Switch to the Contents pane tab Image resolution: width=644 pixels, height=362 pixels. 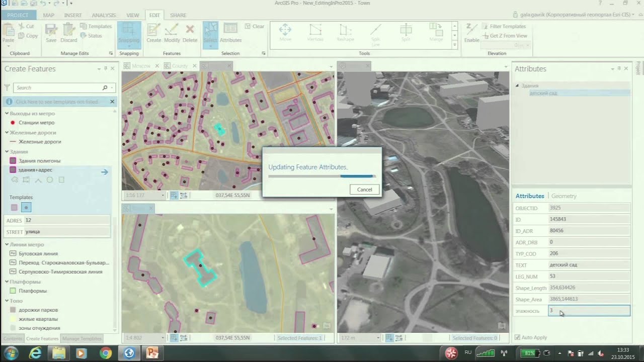tap(13, 339)
